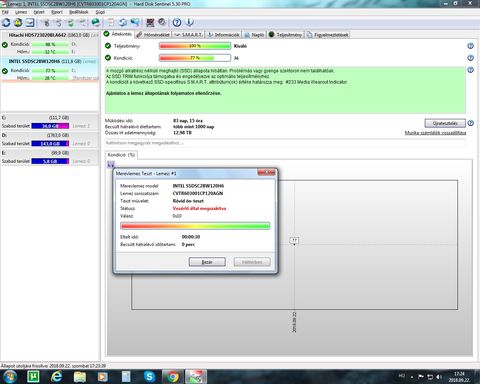Open Windows Start button
Screen dimensions: 480x384
click(9, 377)
